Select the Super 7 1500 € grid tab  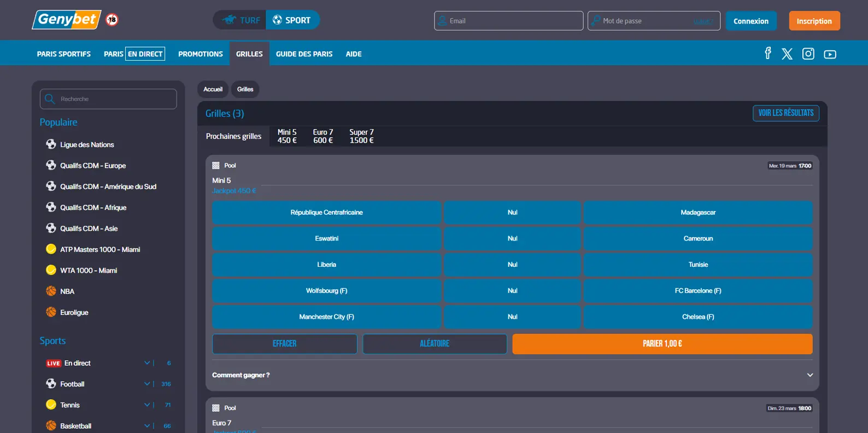[361, 136]
